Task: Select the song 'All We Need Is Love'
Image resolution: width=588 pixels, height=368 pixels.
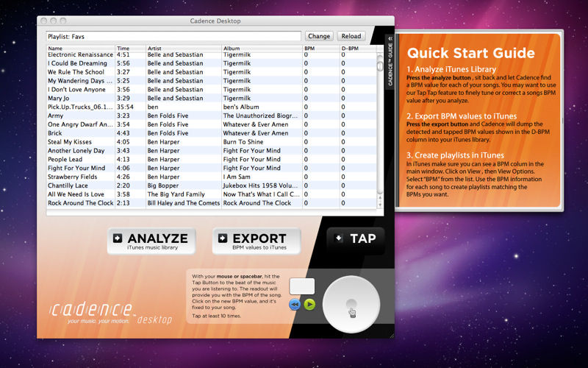Action: tap(76, 194)
